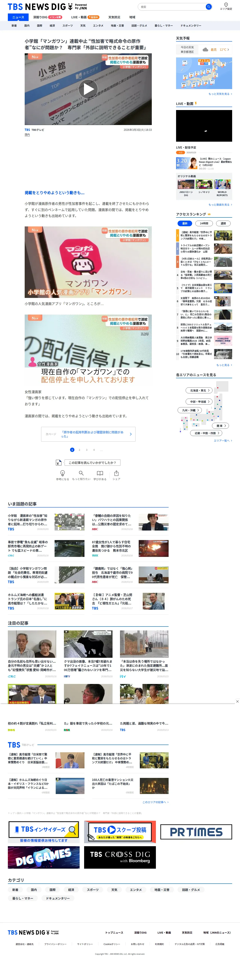Open JNNドローンDIG video thumbnail
The image size is (240, 980).
[x=186, y=184]
